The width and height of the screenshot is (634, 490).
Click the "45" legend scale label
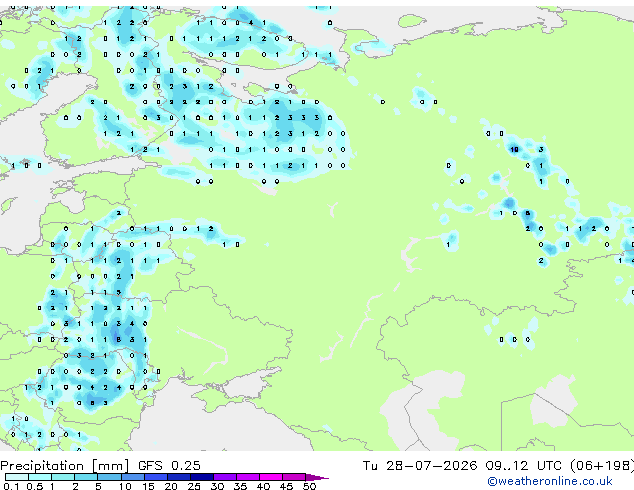pos(286,486)
